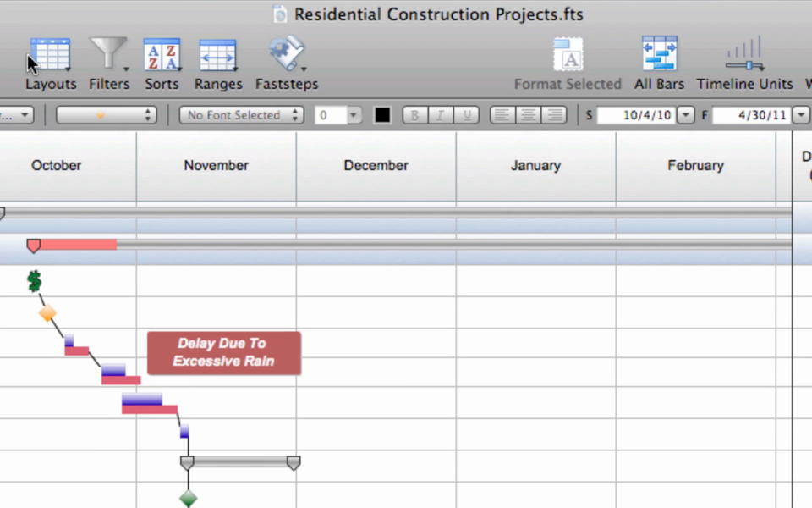
Task: Adjust the Timeline Units slider
Action: [744, 63]
